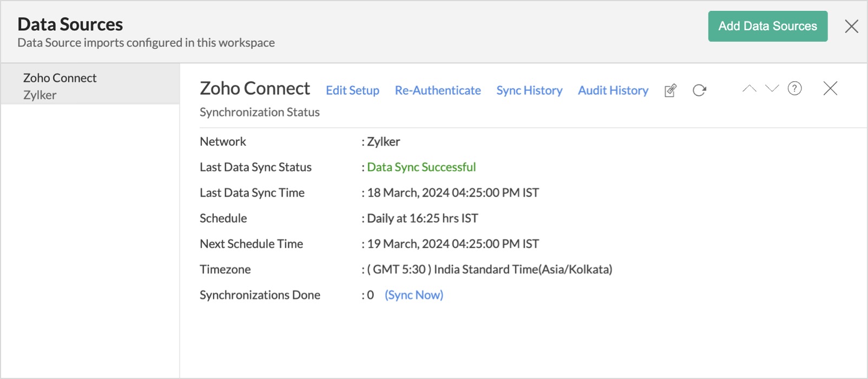Screen dimensions: 868x379
Task: Open Sync History
Action: click(x=529, y=90)
